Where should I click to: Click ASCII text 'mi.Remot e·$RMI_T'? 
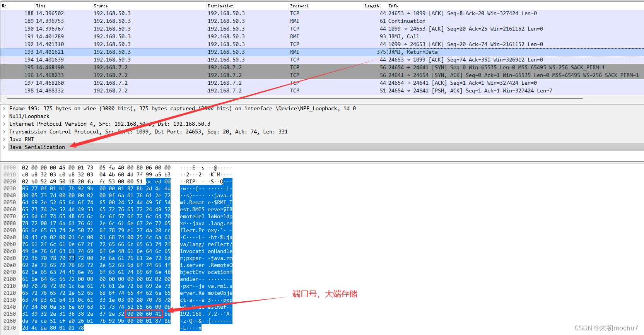pyautogui.click(x=206, y=203)
